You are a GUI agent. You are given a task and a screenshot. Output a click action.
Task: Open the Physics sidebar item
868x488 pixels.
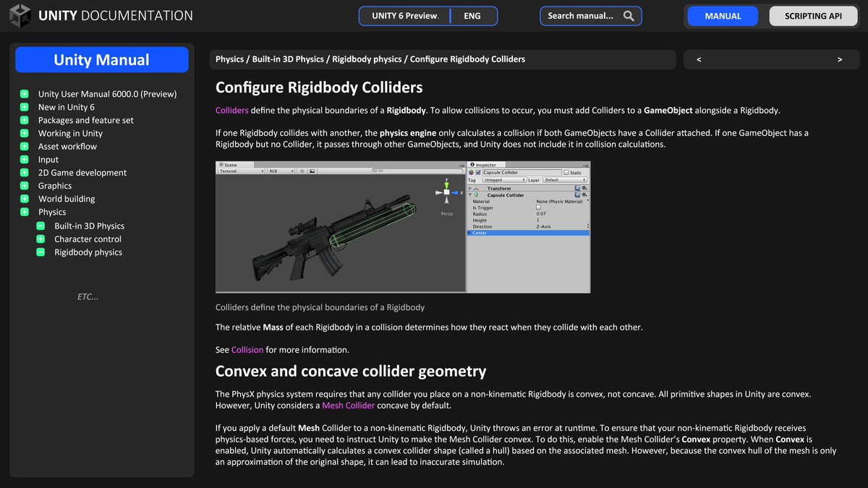click(x=52, y=212)
